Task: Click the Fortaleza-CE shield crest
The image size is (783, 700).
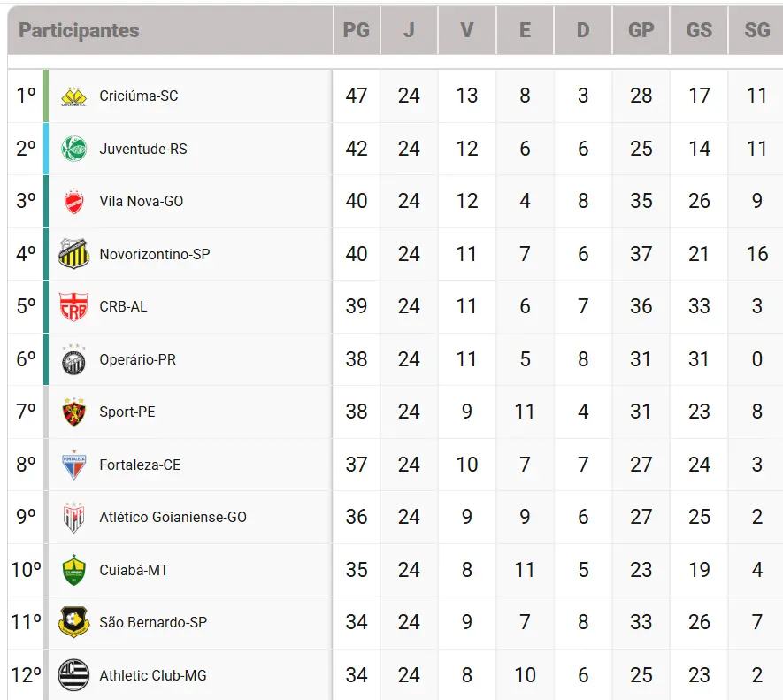Action: [x=74, y=465]
